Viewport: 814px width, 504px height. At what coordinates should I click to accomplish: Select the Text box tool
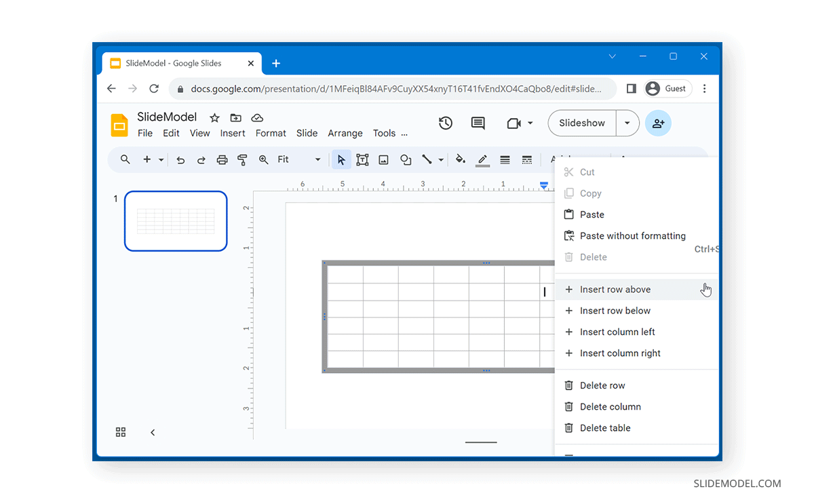[x=362, y=159]
